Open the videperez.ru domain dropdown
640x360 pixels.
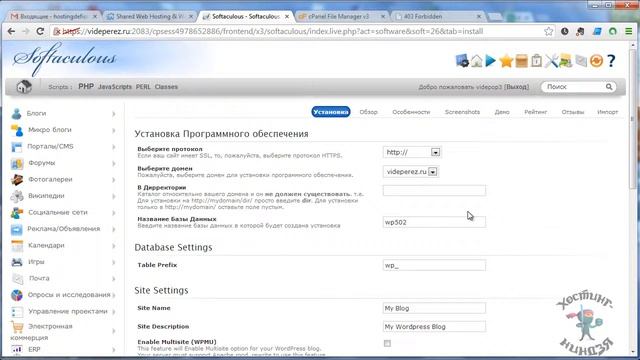point(410,172)
